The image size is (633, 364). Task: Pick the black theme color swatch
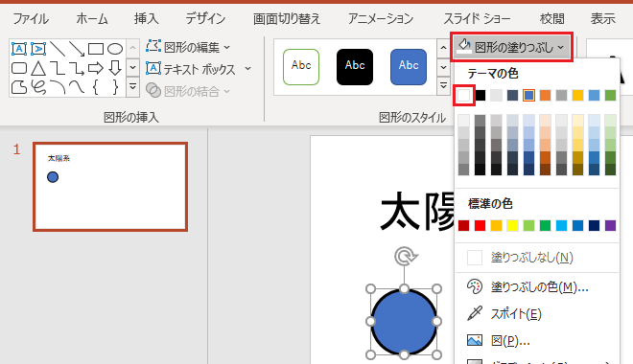[480, 95]
